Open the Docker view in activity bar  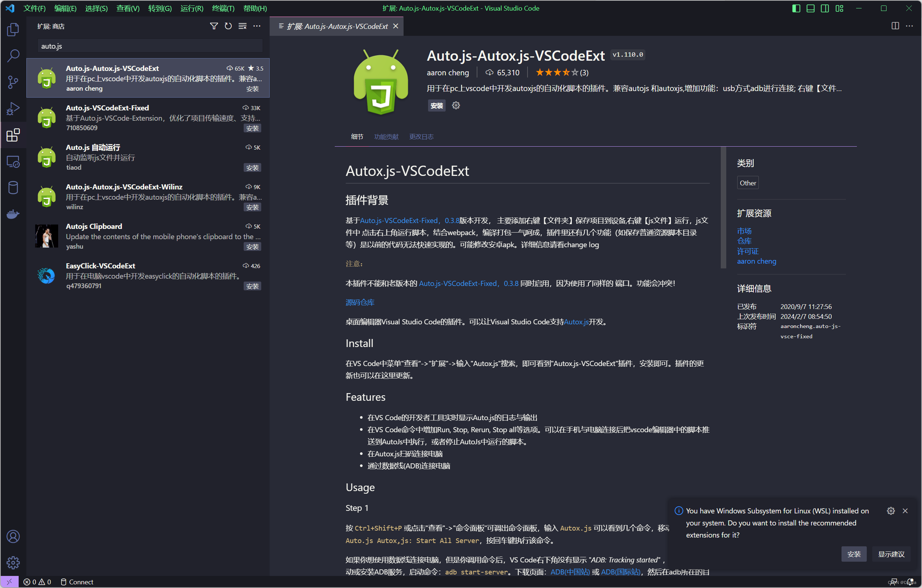[x=13, y=214]
